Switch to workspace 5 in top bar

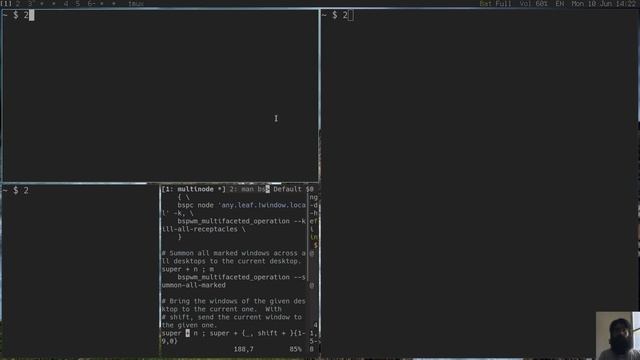coord(78,4)
